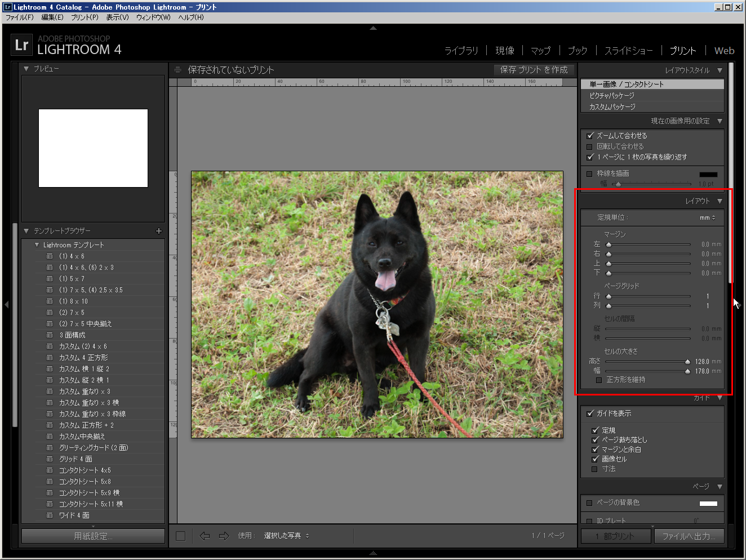Click the plus icon in テンプレートブラウザー
The height and width of the screenshot is (560, 746).
coord(158,231)
